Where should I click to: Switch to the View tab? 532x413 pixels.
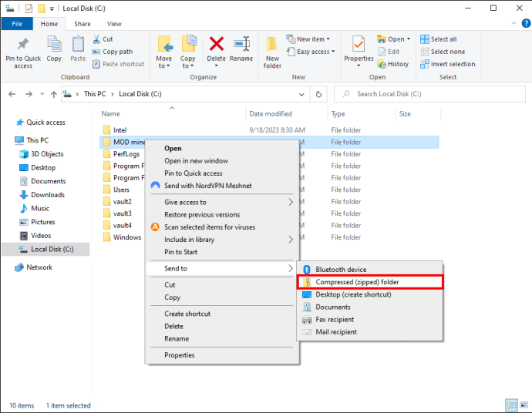(x=114, y=24)
